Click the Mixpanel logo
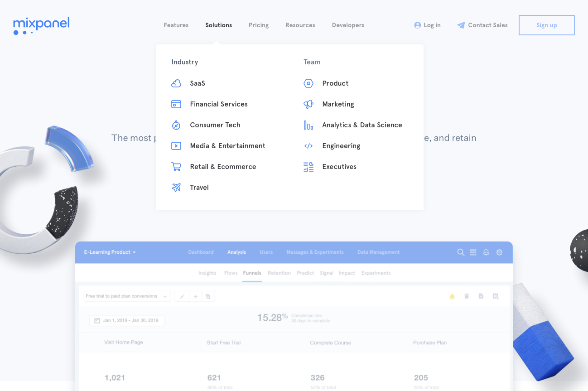This screenshot has height=391, width=588. point(41,26)
